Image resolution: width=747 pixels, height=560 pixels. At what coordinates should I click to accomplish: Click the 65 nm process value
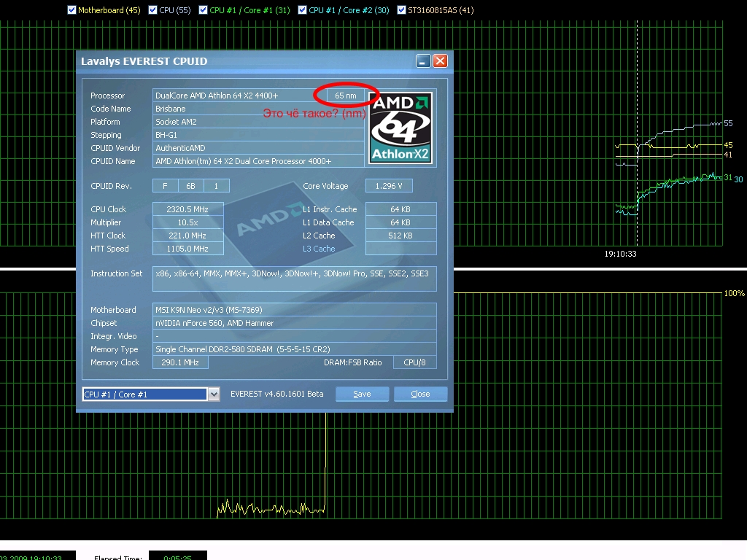(345, 96)
